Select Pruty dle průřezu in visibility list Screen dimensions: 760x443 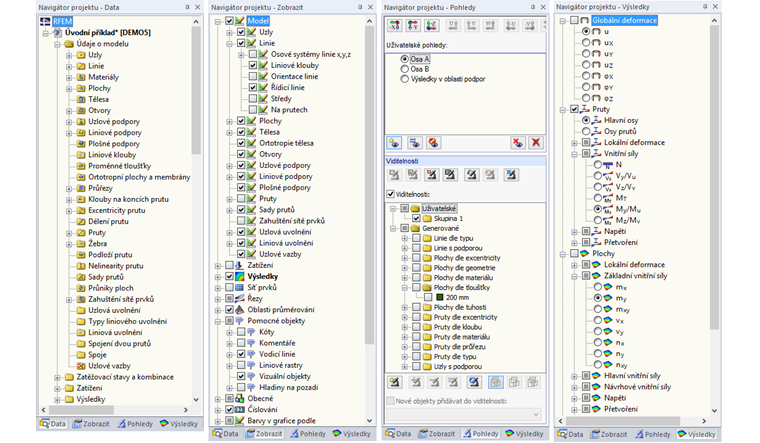point(459,347)
